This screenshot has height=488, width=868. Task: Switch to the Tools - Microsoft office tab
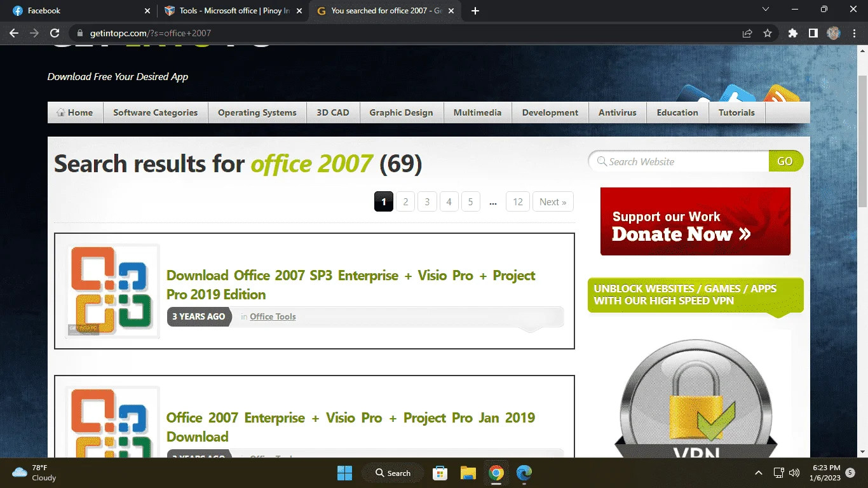[x=233, y=11]
